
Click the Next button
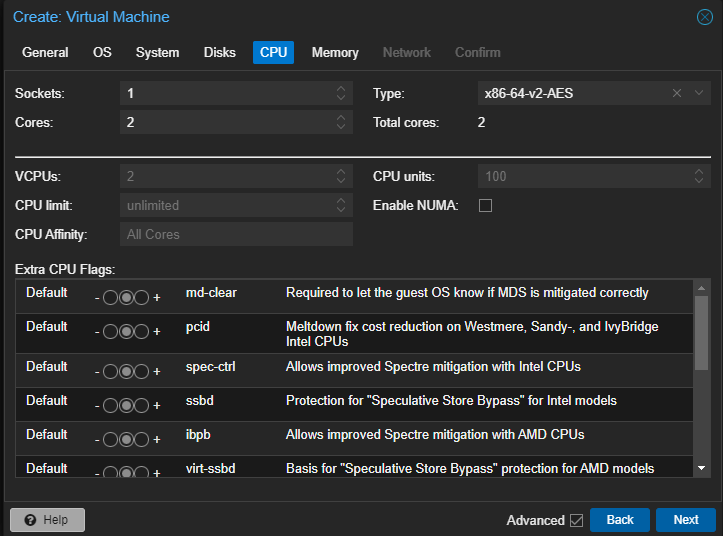[x=685, y=520]
